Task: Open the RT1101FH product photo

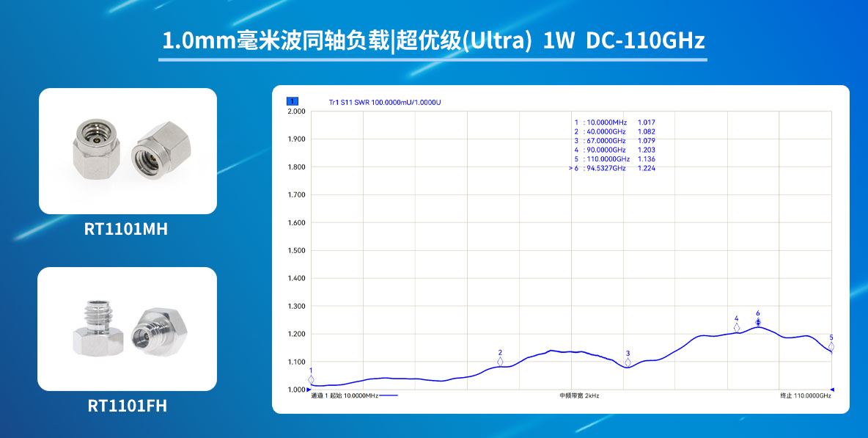Action: pos(128,329)
